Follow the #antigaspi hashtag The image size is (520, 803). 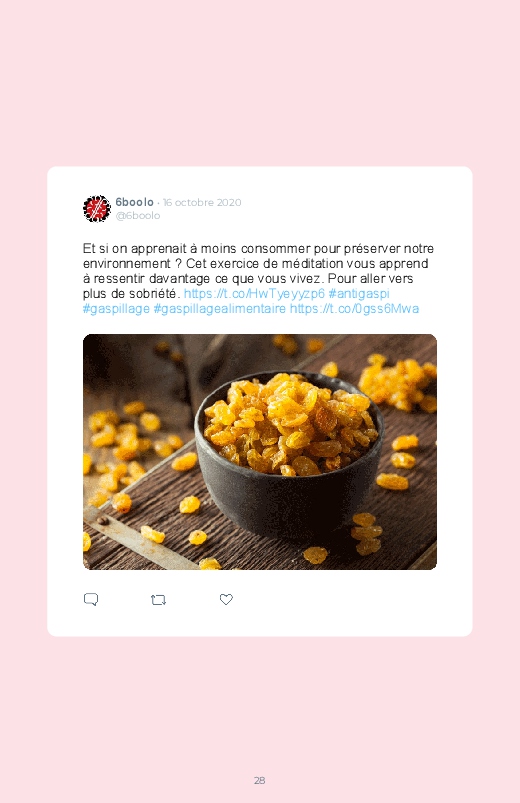click(x=359, y=293)
